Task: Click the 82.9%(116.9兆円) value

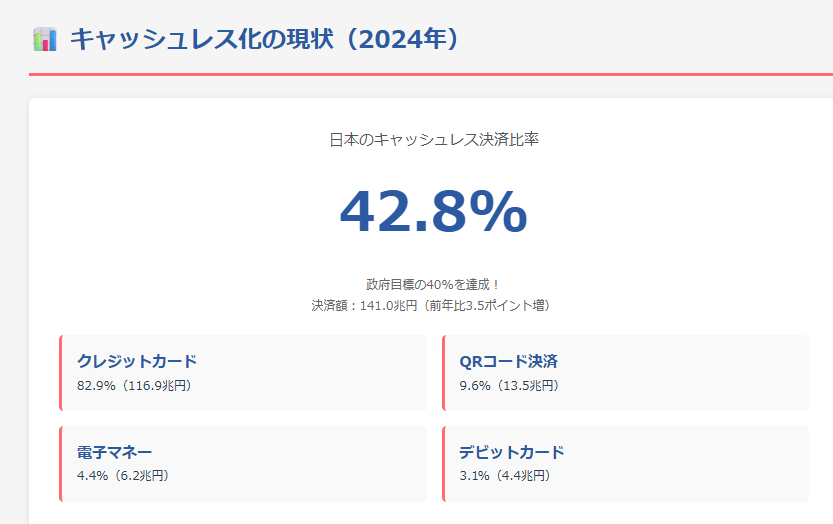Action: click(x=134, y=386)
